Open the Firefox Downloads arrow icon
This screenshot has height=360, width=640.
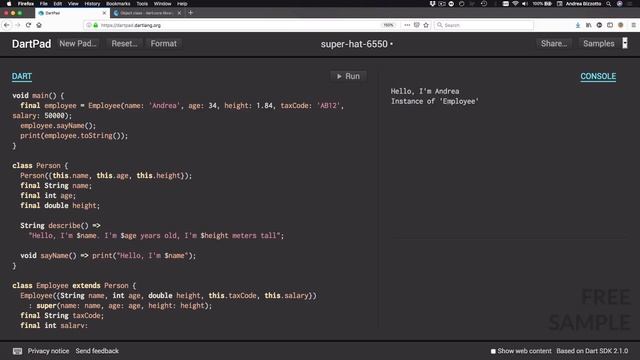pyautogui.click(x=578, y=25)
